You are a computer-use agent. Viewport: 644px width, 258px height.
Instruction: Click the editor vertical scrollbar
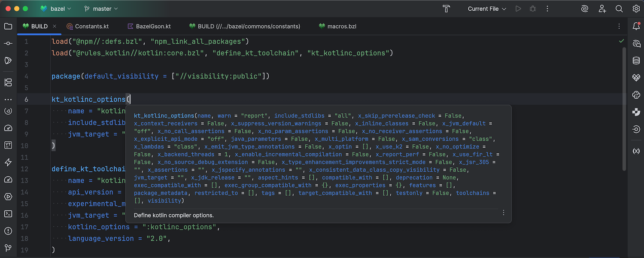point(624,109)
